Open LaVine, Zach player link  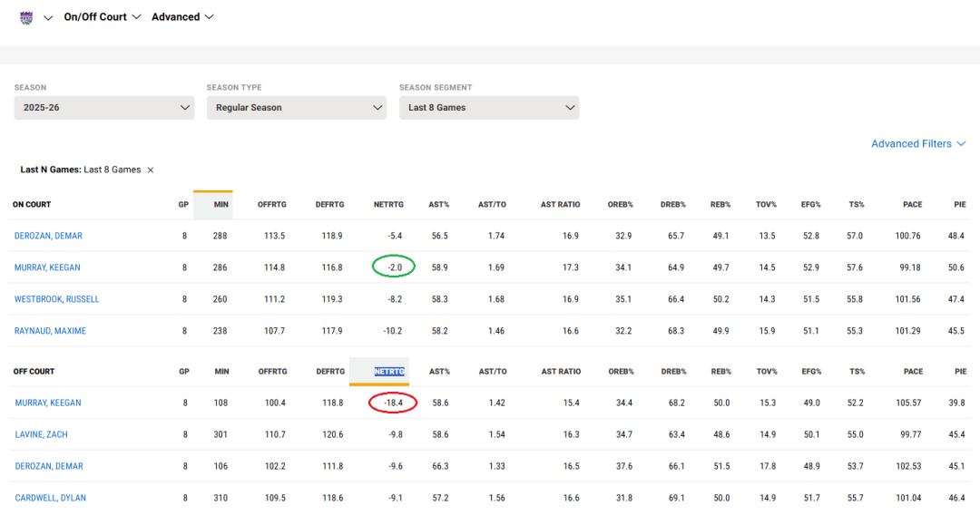pos(42,434)
